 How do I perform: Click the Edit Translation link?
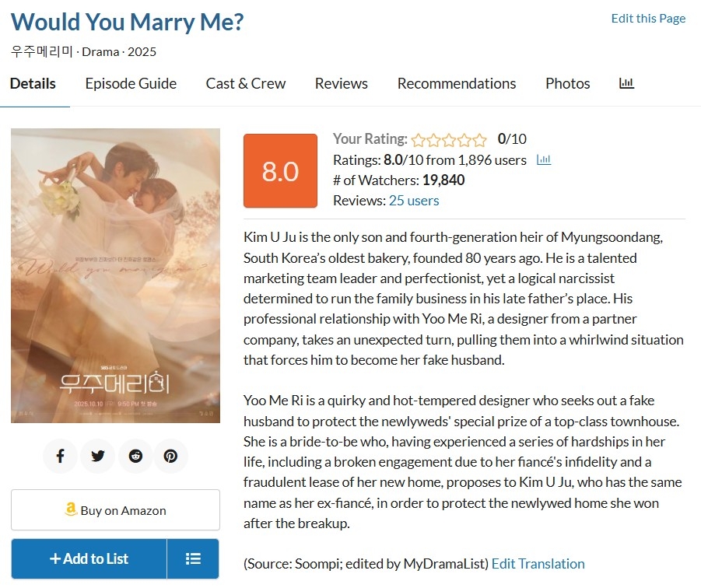538,564
